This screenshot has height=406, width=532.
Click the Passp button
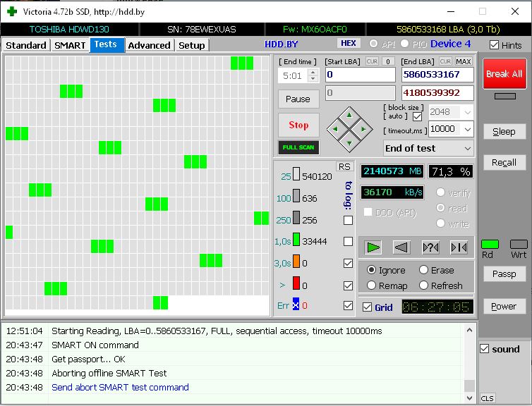(x=504, y=273)
